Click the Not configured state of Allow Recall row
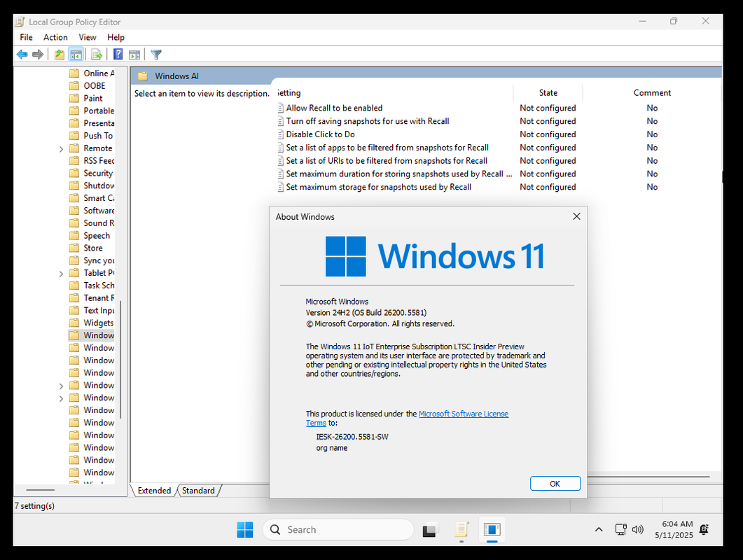 pyautogui.click(x=548, y=108)
